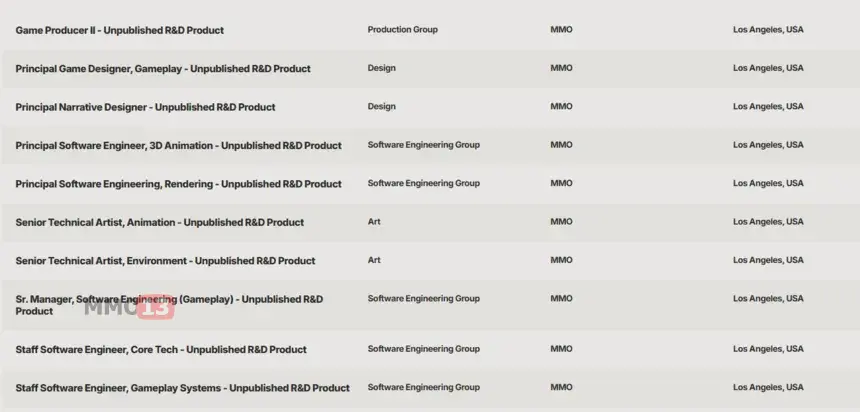The height and width of the screenshot is (412, 860).
Task: Open the Game Producer II job listing
Action: [x=119, y=30]
